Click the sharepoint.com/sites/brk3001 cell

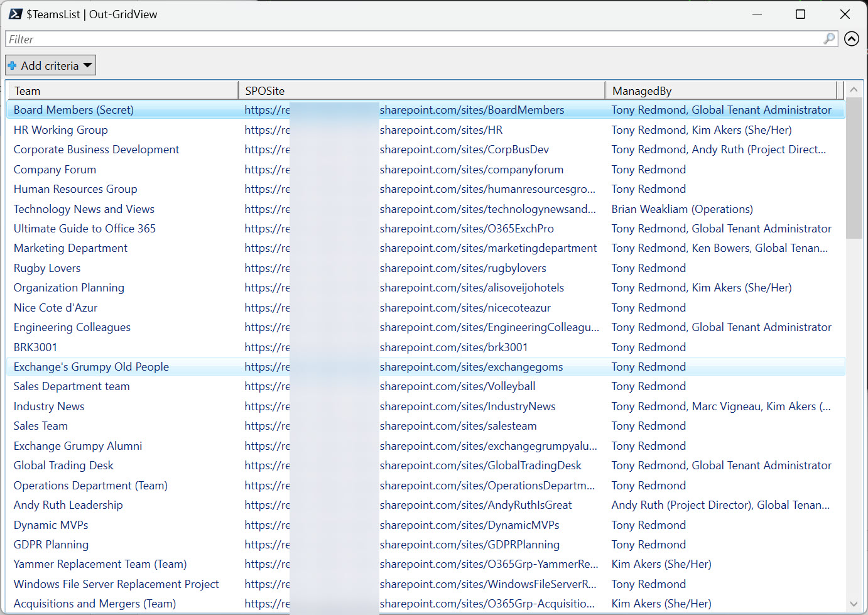(x=454, y=347)
